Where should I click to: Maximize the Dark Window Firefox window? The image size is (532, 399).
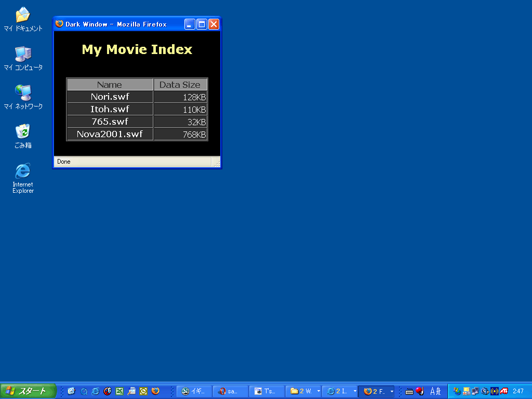(x=202, y=24)
